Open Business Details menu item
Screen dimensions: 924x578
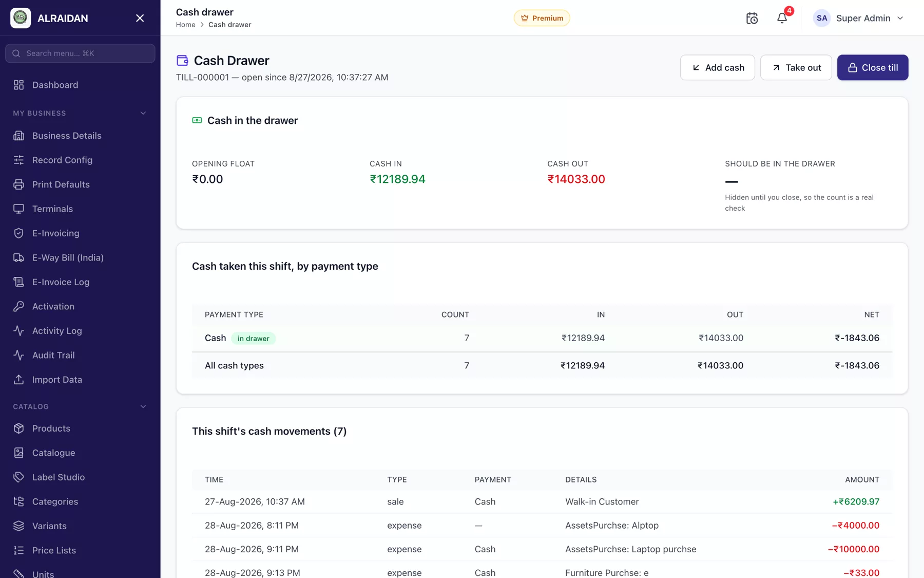click(x=80, y=136)
